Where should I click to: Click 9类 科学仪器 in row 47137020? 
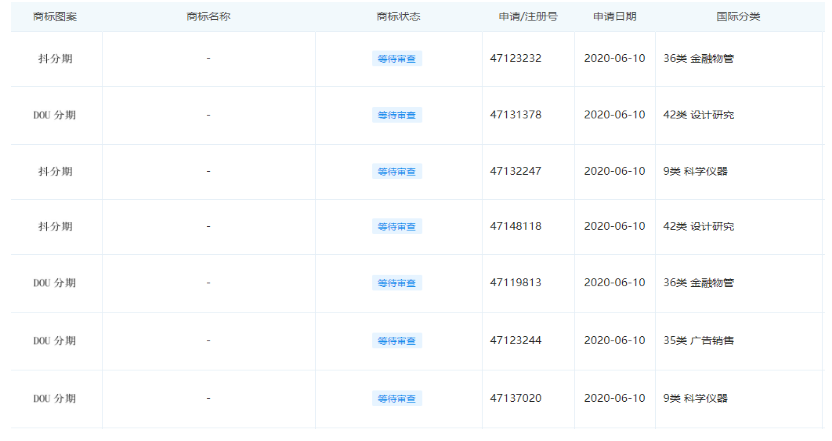click(696, 398)
